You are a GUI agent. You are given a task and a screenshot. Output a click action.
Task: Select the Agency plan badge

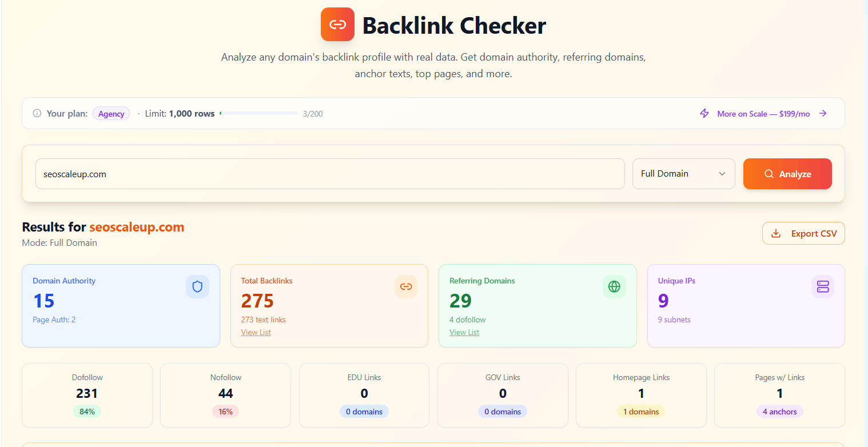[x=111, y=113]
